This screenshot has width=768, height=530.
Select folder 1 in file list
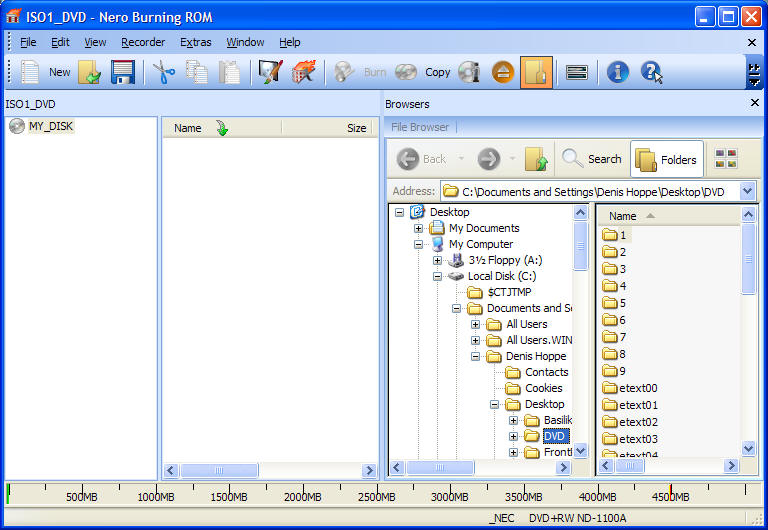[x=623, y=235]
